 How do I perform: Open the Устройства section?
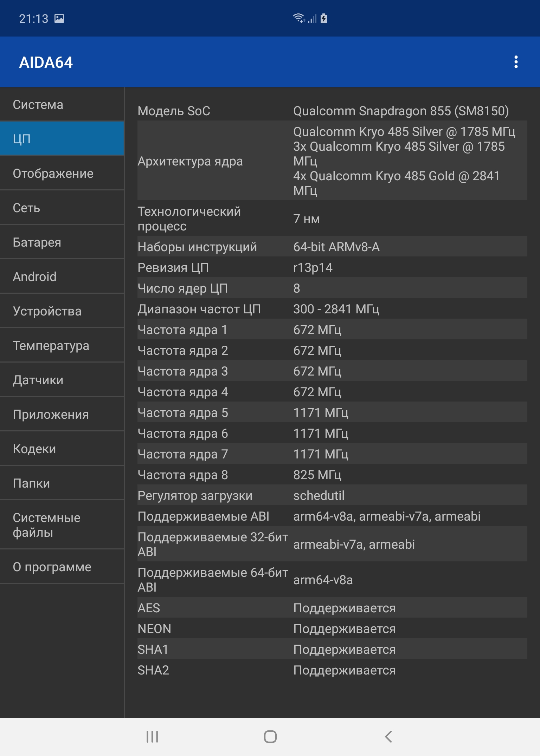coord(62,311)
